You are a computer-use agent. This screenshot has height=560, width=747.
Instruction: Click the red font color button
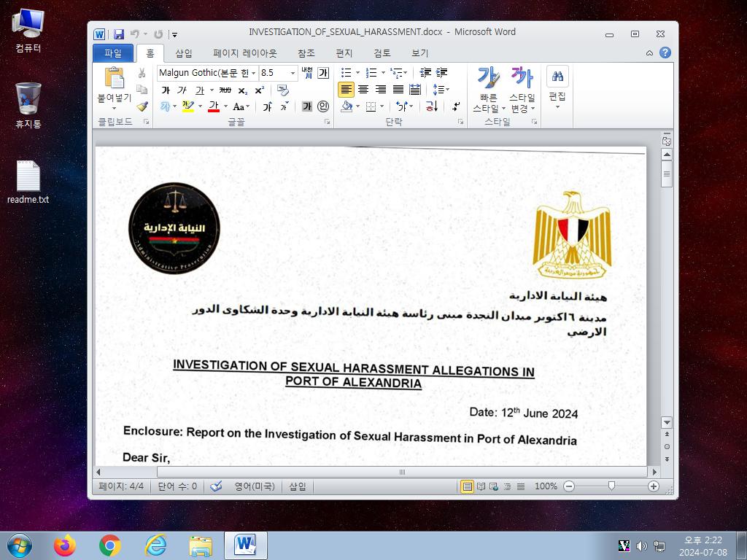coord(214,106)
